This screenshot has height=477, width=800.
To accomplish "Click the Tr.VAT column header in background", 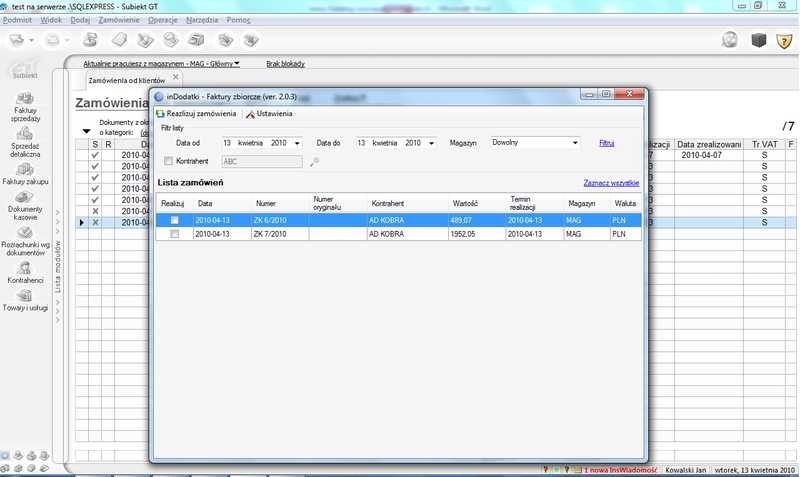I will pyautogui.click(x=764, y=144).
